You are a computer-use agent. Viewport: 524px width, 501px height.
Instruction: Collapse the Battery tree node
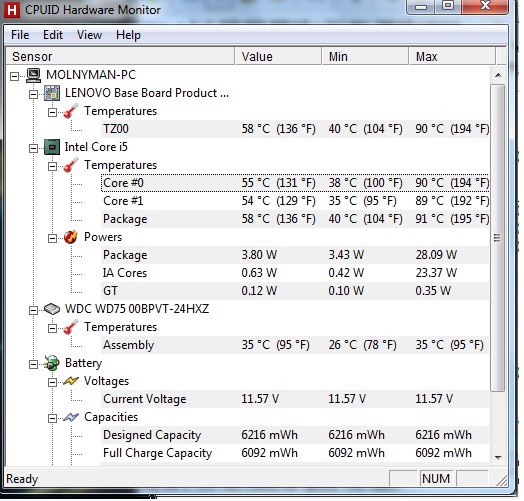[33, 364]
